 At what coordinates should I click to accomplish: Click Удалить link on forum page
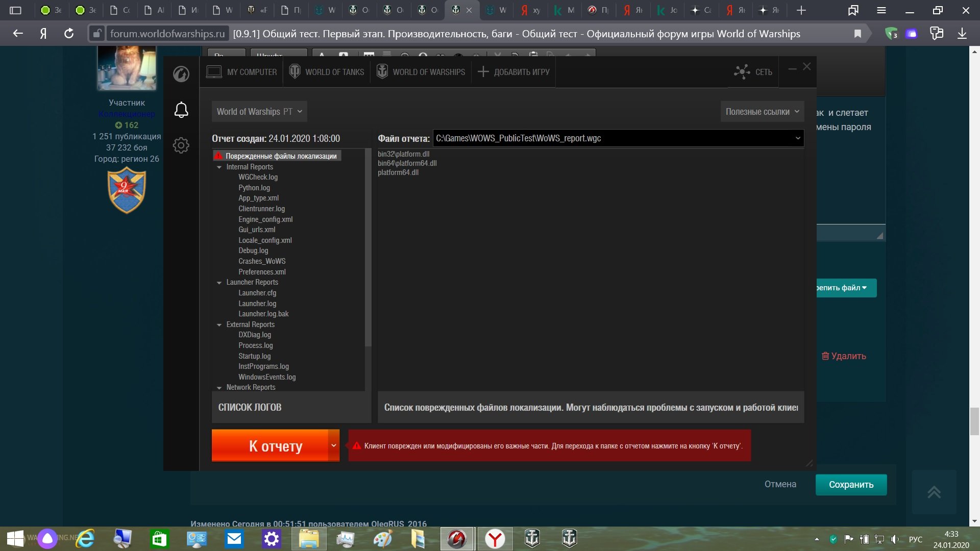point(844,356)
